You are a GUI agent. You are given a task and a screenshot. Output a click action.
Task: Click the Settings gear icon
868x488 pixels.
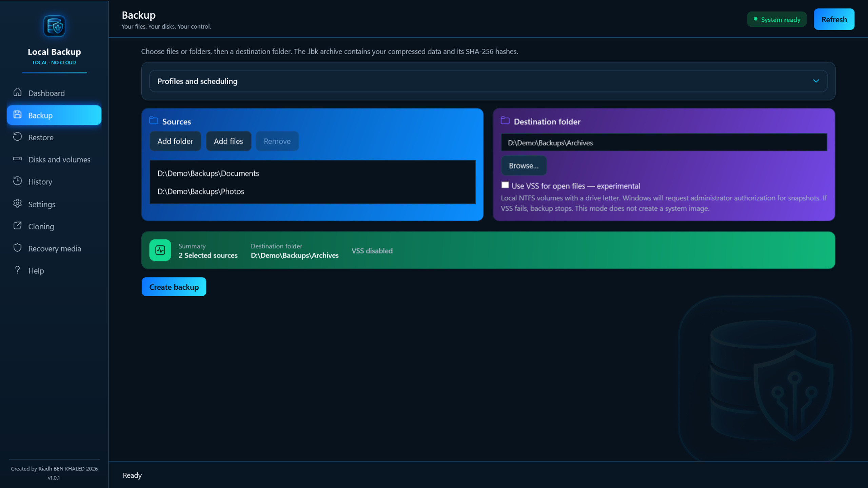pos(17,203)
